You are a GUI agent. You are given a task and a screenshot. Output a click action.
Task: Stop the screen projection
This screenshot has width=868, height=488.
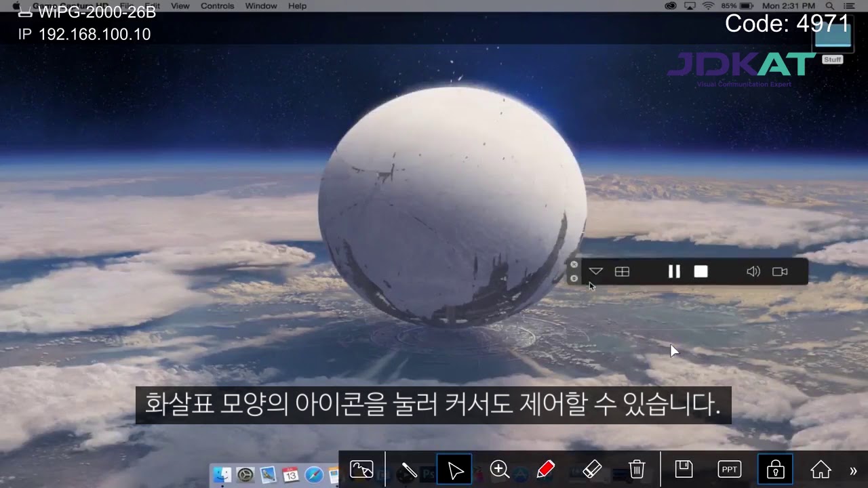coord(701,272)
